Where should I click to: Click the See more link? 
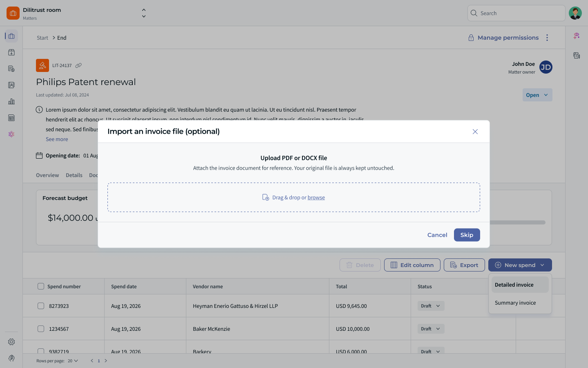(57, 139)
